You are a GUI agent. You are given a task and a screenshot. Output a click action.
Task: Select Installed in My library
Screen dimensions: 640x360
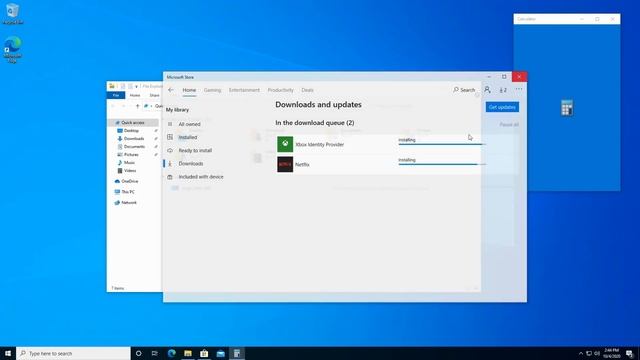(x=188, y=137)
